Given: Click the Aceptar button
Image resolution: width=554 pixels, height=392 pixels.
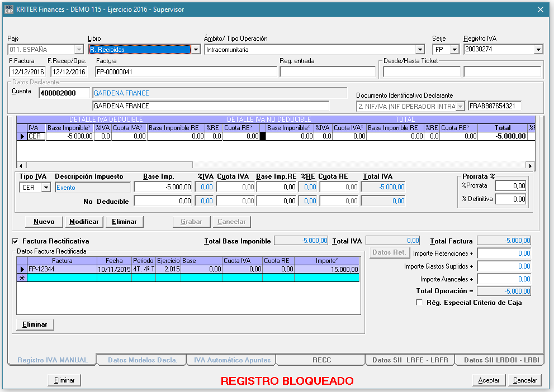Looking at the screenshot, I should coord(489,380).
